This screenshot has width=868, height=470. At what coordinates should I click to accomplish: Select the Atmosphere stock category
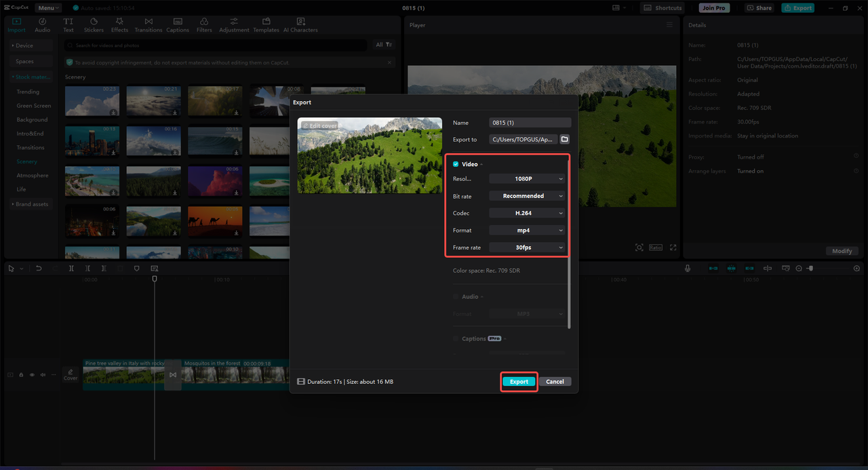tap(33, 176)
